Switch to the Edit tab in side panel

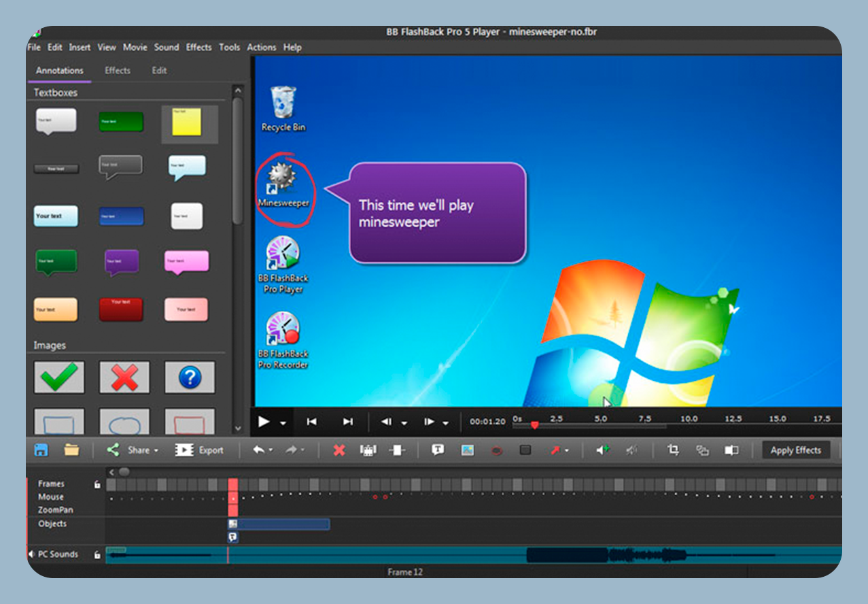point(159,71)
